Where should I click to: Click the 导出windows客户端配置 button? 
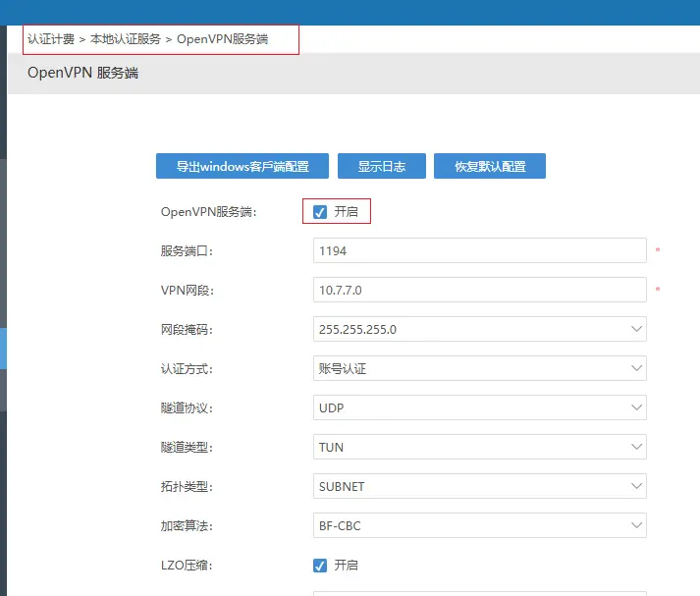(x=242, y=166)
